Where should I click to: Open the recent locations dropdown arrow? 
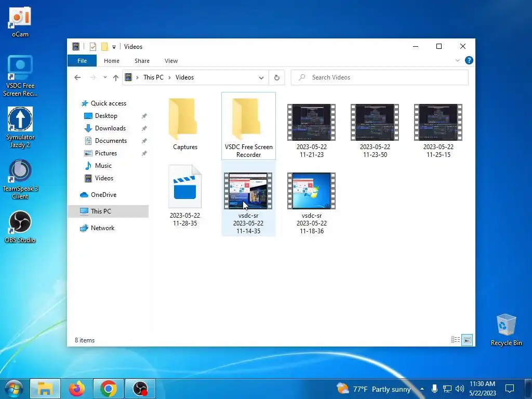pos(105,77)
